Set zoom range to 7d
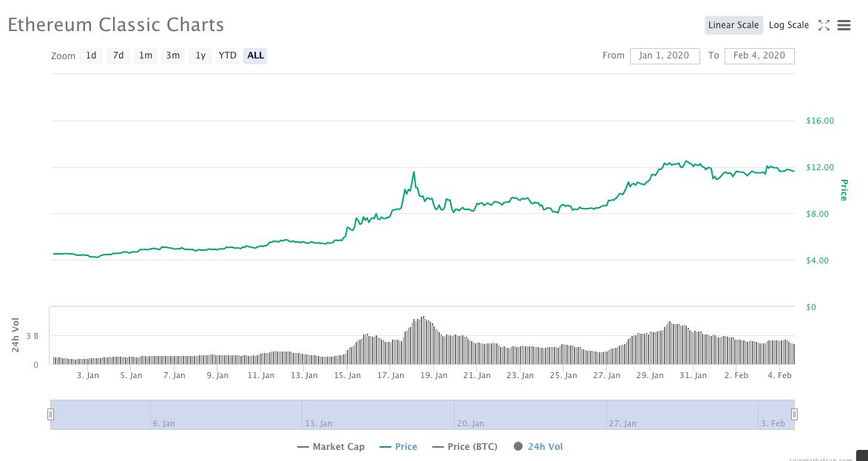This screenshot has width=868, height=461. click(118, 55)
